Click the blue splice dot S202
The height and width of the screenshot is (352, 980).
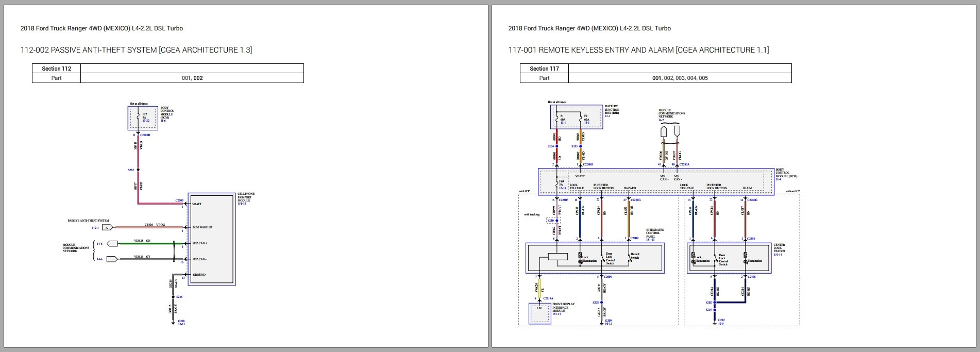(x=714, y=303)
